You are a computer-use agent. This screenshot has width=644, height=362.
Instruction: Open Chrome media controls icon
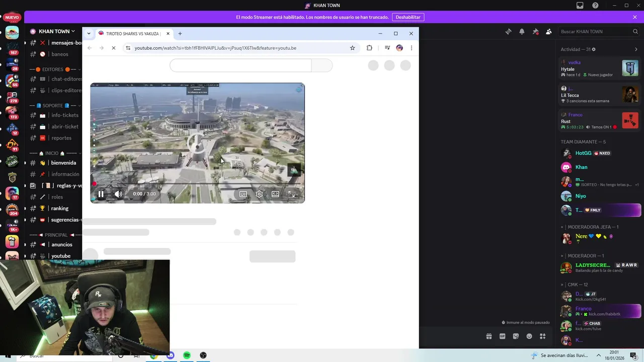387,48
